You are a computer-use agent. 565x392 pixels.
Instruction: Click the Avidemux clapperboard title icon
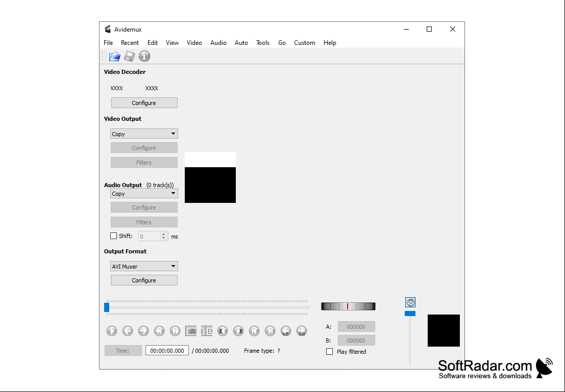point(107,29)
